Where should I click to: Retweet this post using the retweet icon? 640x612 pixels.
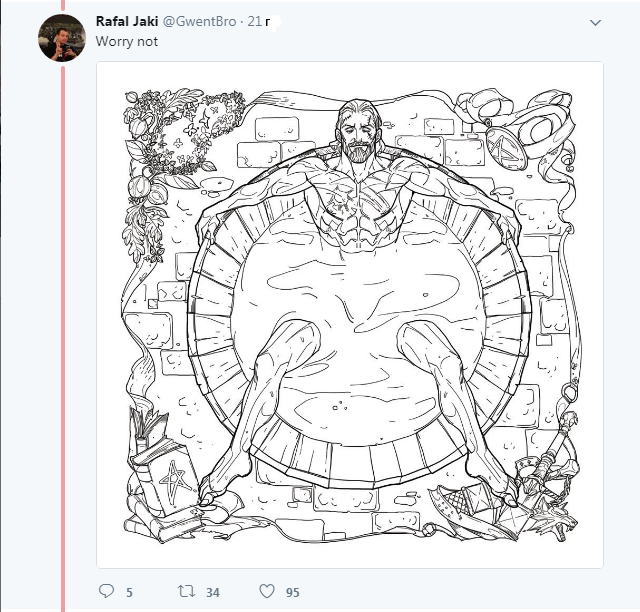click(184, 592)
